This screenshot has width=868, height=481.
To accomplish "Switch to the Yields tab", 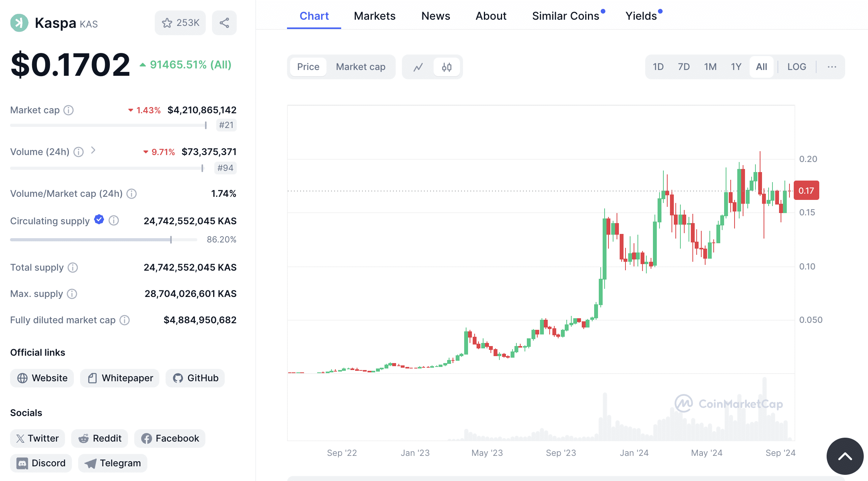I will pos(641,16).
